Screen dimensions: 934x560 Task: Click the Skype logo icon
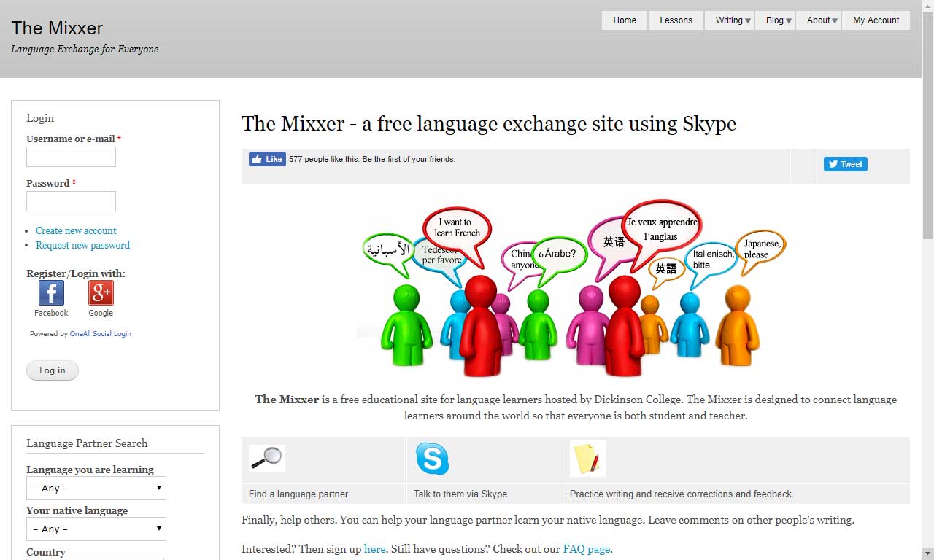coord(432,459)
